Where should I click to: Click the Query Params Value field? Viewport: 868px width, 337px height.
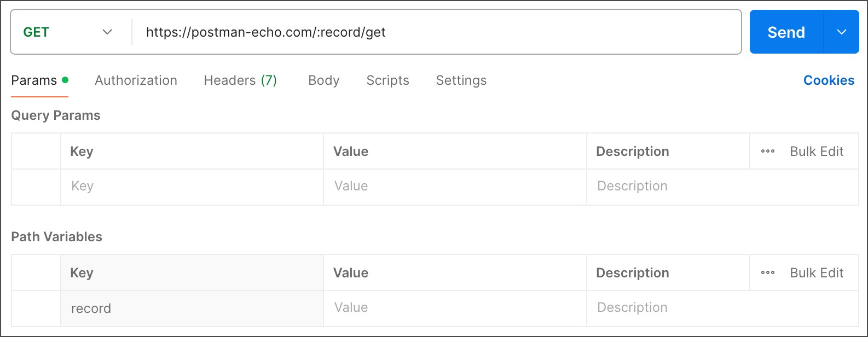[454, 187]
